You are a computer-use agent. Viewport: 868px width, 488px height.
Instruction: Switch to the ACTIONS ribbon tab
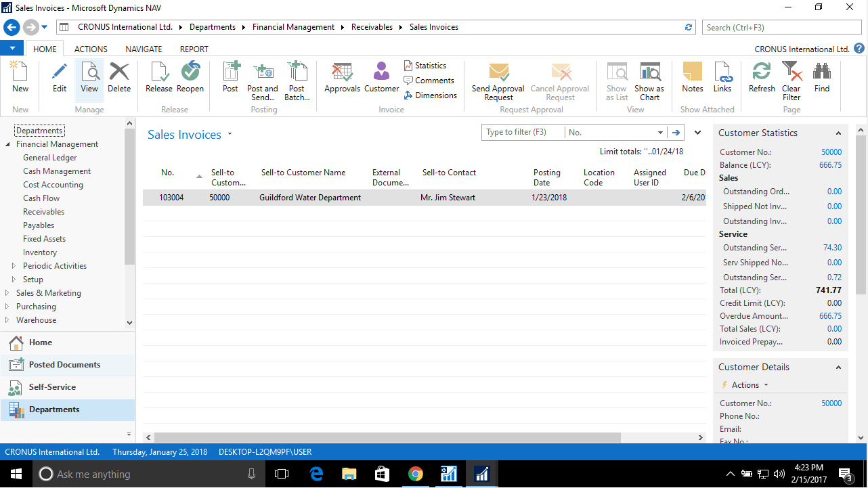(x=90, y=48)
